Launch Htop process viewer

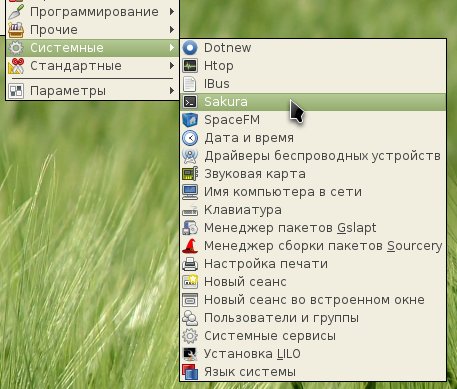point(313,66)
